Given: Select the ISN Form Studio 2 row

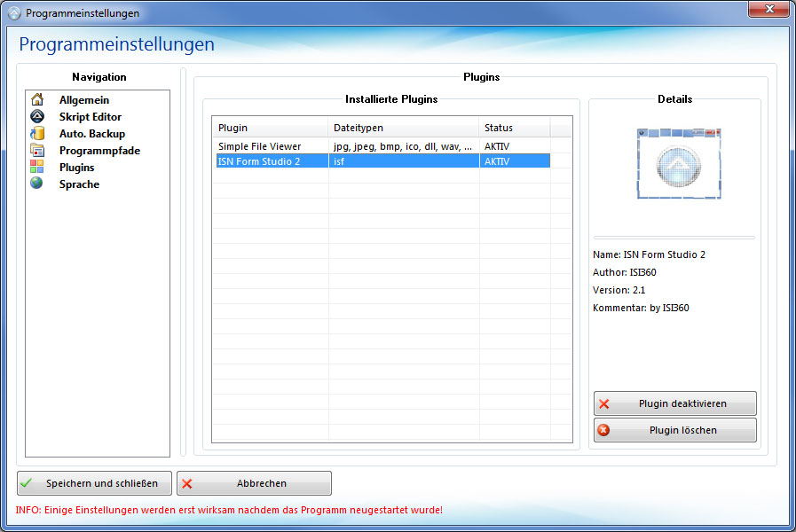Looking at the screenshot, I should tap(259, 161).
